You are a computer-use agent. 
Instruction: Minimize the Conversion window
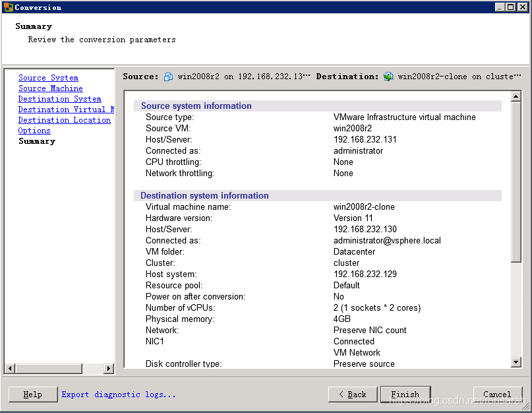500,7
